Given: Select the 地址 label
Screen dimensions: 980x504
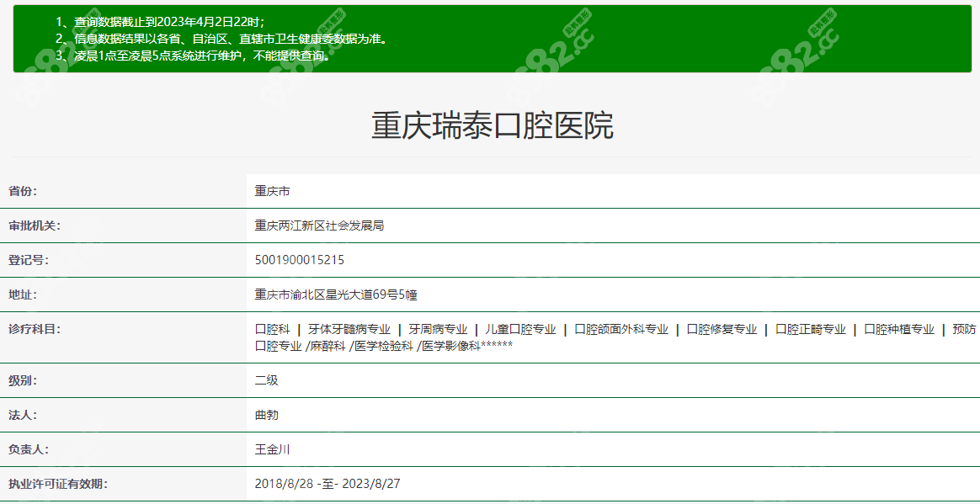Looking at the screenshot, I should click(x=23, y=294).
